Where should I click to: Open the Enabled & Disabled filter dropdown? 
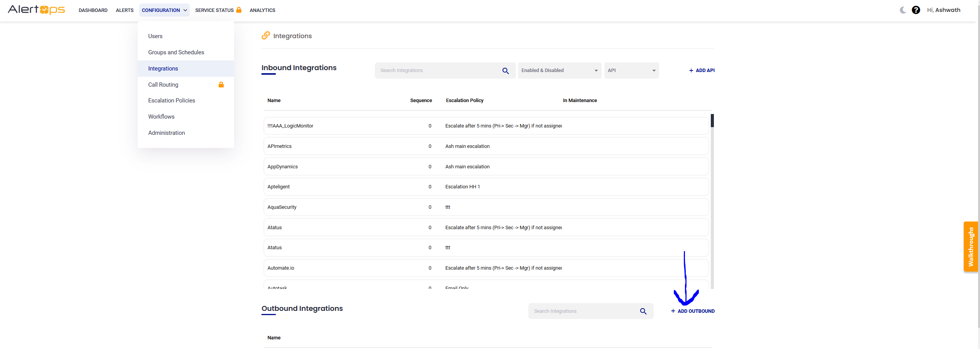(559, 70)
